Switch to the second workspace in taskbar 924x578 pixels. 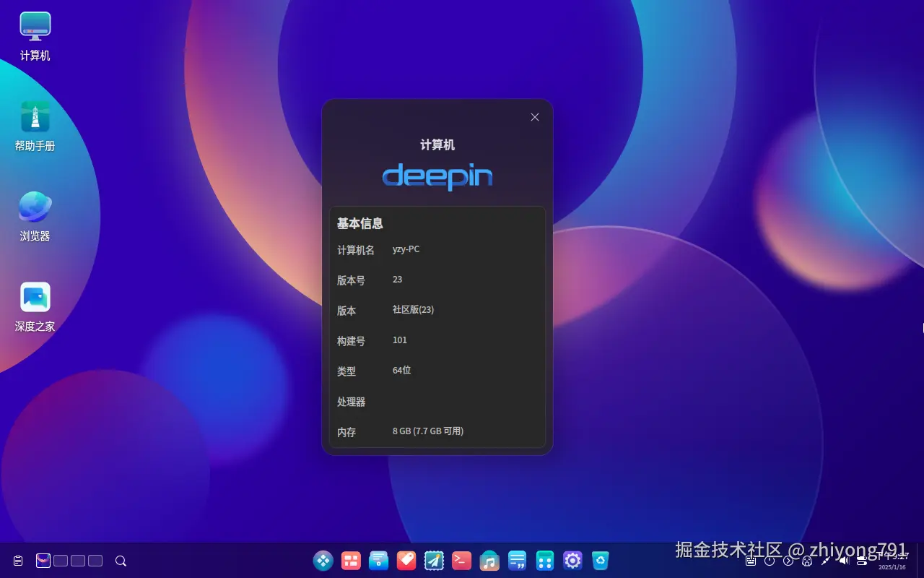61,561
